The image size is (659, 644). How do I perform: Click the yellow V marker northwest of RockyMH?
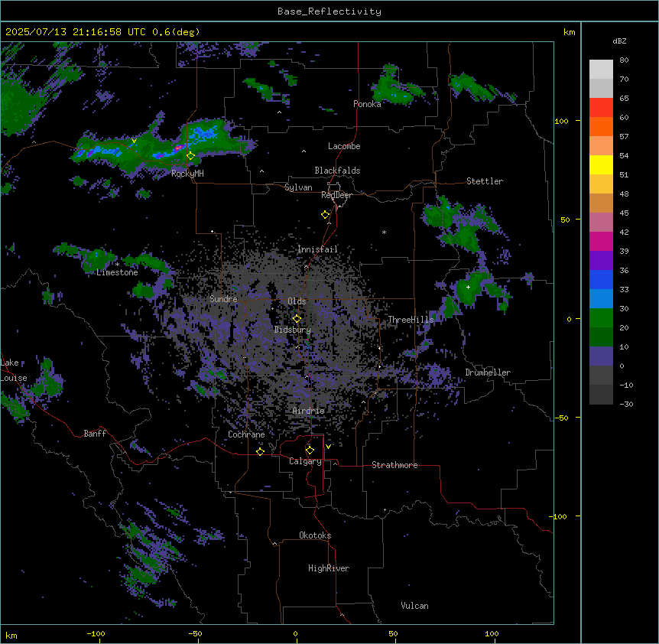point(134,141)
